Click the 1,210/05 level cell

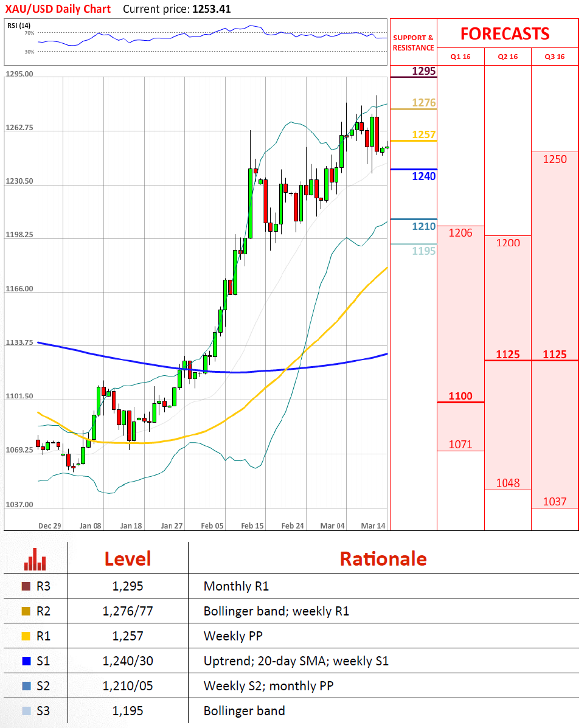[x=128, y=686]
